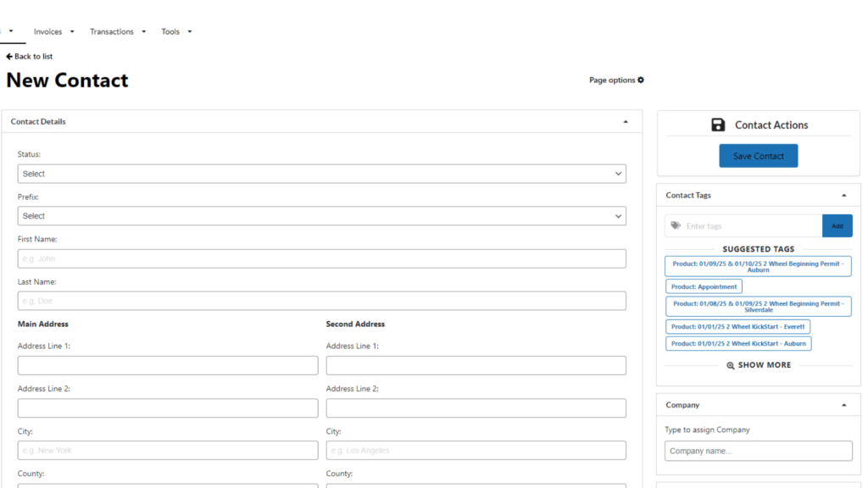Open the Invoices menu

pyautogui.click(x=53, y=32)
